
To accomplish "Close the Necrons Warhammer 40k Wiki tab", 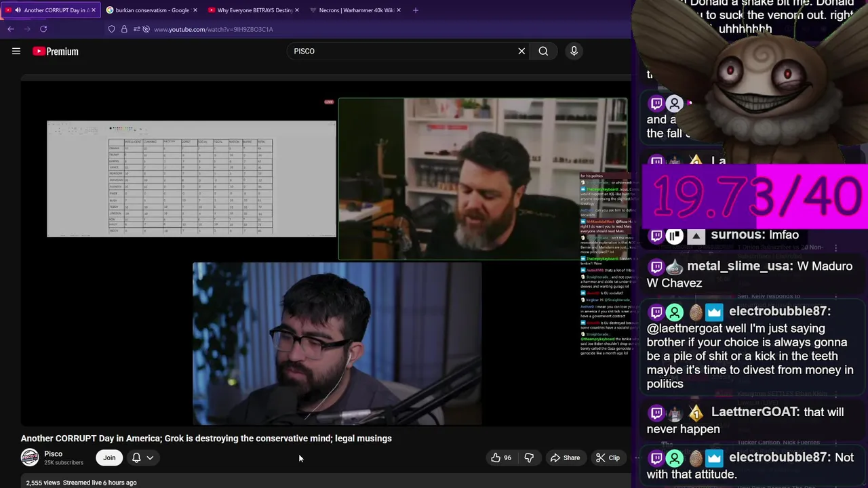I will [398, 10].
